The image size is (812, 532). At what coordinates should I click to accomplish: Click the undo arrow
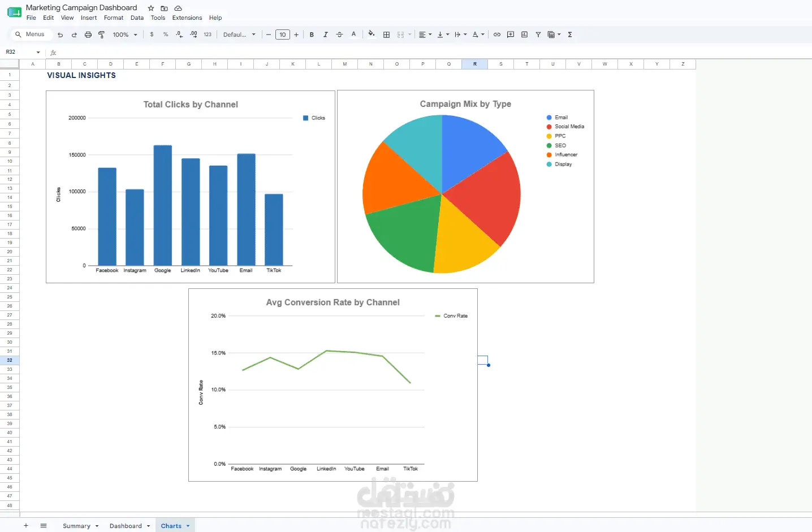point(60,35)
